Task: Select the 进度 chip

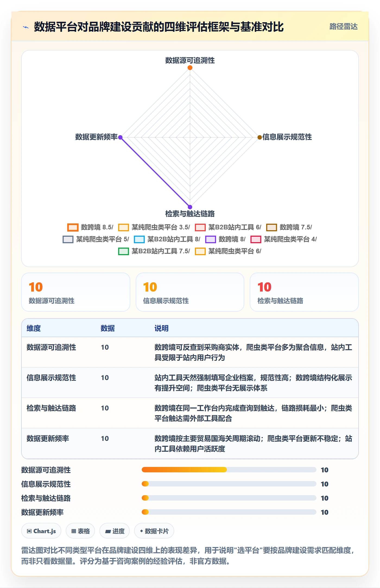Action: tap(115, 531)
